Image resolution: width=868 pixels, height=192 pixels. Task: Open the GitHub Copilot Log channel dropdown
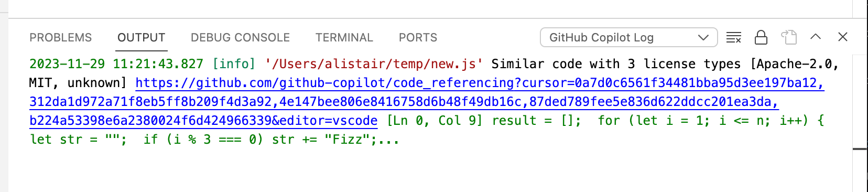click(628, 37)
